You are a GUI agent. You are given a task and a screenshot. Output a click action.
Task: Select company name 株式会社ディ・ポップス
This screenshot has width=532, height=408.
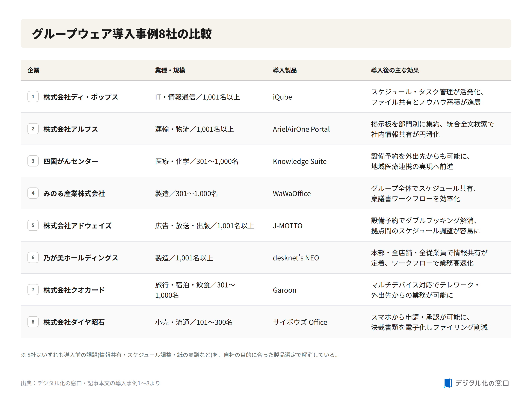pos(81,97)
